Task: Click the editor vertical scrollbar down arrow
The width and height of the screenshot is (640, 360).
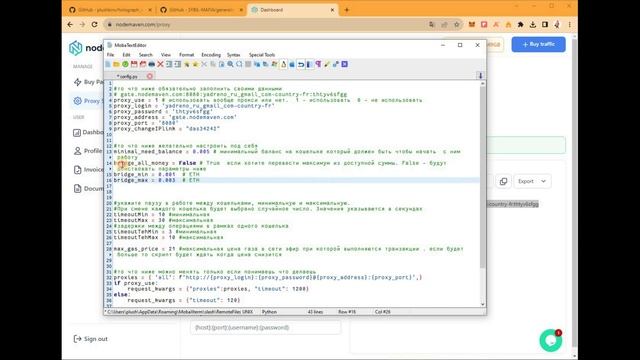Action: coord(483,304)
